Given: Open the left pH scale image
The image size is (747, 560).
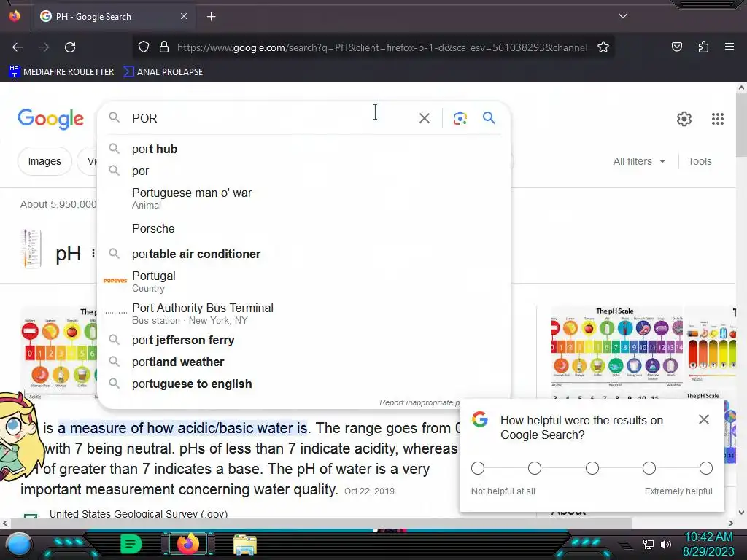Looking at the screenshot, I should click(58, 352).
